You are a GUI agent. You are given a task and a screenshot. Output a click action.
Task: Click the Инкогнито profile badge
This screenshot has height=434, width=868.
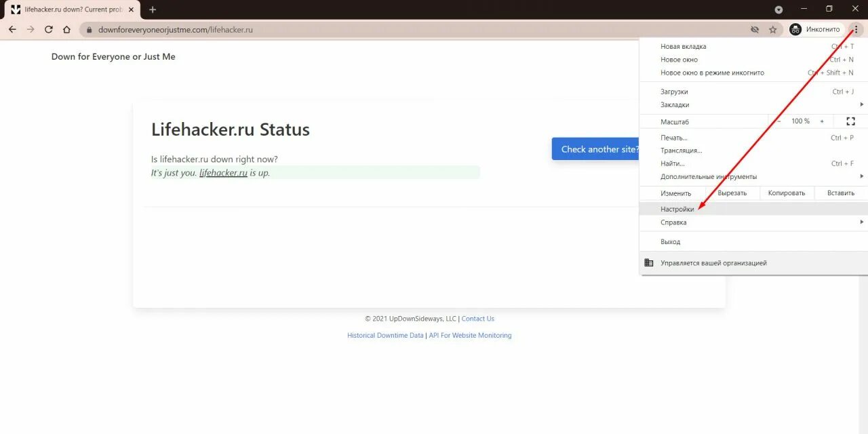(815, 30)
